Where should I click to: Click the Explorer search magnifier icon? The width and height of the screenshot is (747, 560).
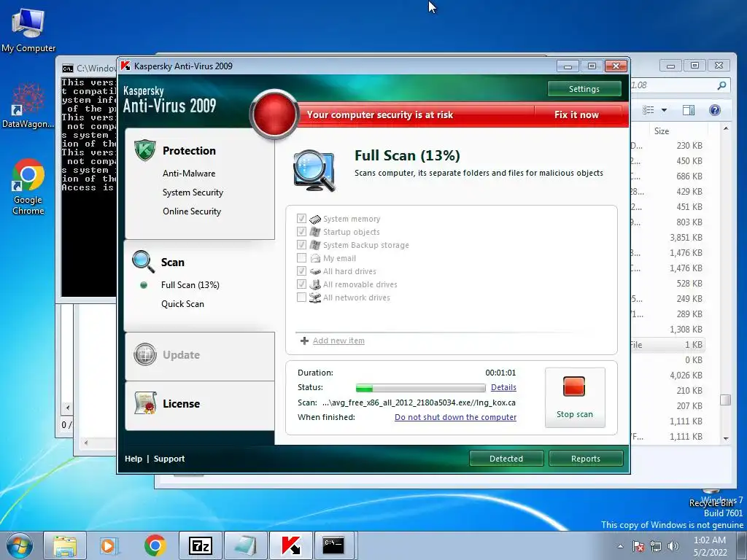(x=721, y=85)
